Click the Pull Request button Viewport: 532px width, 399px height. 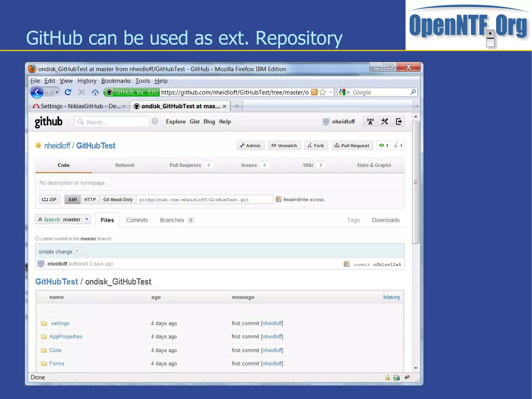point(352,146)
